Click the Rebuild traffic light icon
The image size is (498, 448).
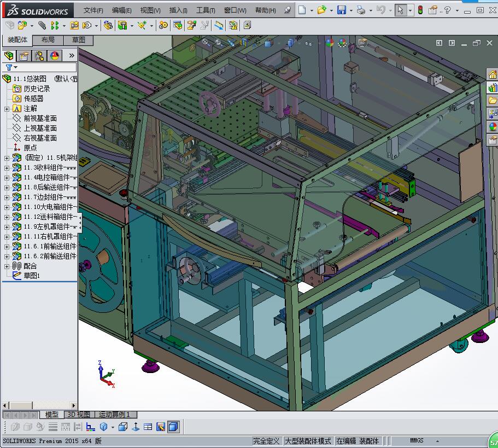click(420, 10)
